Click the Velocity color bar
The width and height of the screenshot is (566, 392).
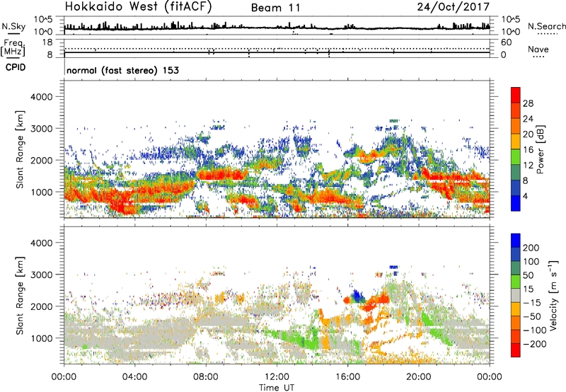pos(516,295)
